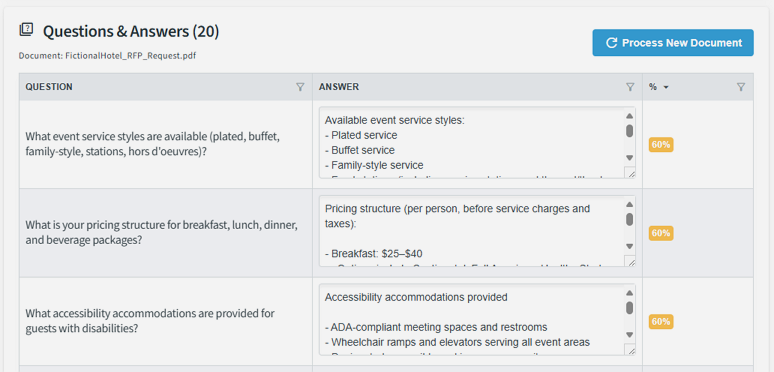This screenshot has width=774, height=372.
Task: Click the scrollbar thumb in event service styles answer
Action: pos(629,131)
